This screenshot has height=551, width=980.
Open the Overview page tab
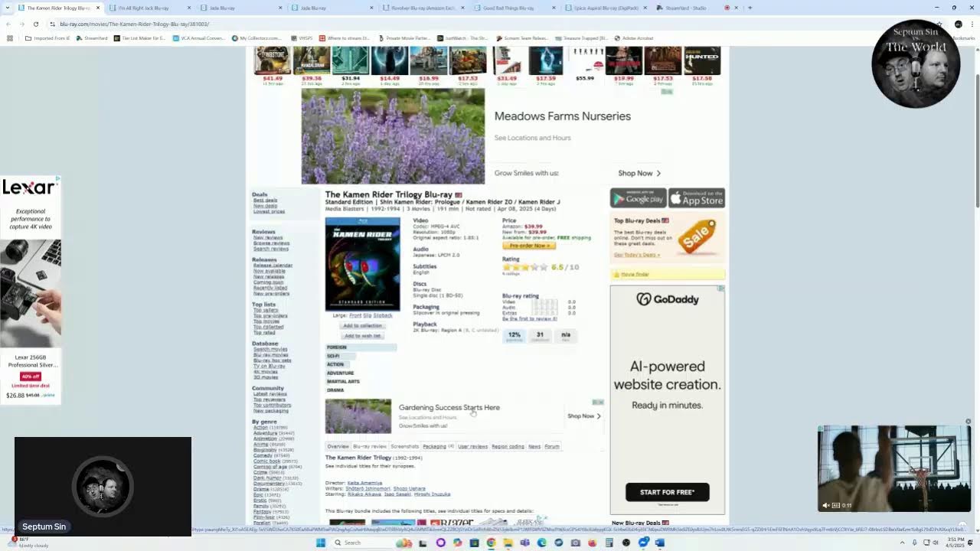tap(338, 446)
